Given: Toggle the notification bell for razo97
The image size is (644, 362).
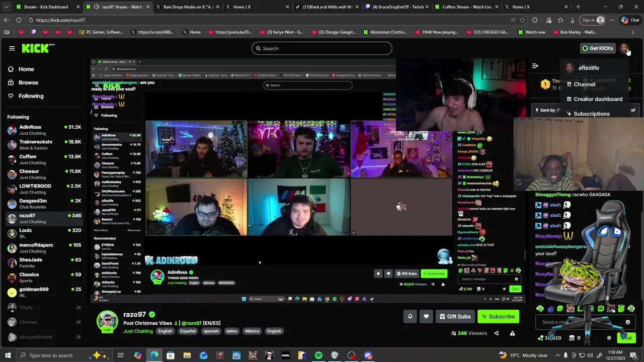Looking at the screenshot, I should (x=410, y=316).
